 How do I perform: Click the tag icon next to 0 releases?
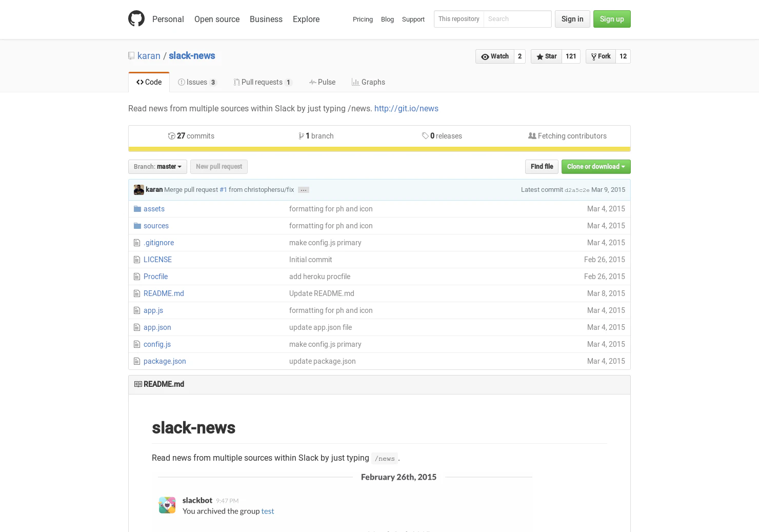click(x=425, y=136)
